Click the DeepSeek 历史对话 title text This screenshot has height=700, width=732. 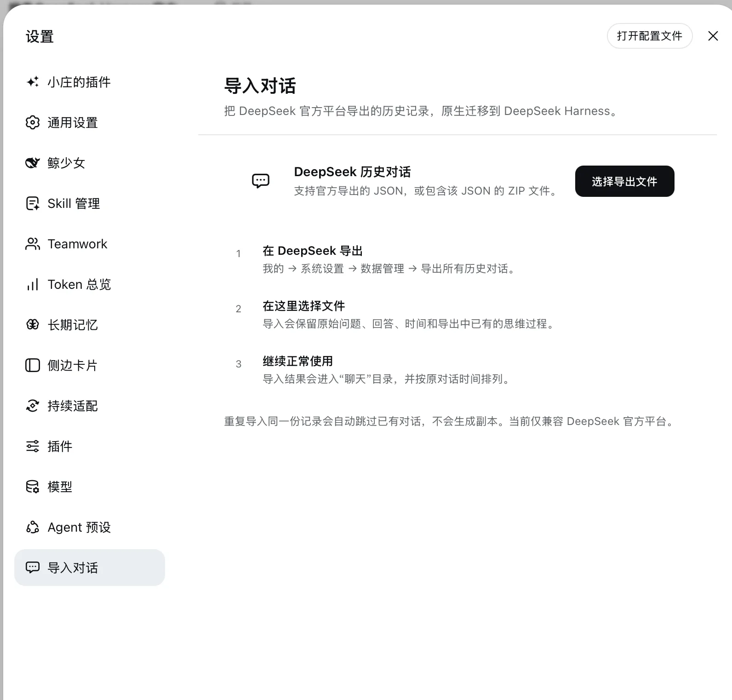point(352,172)
